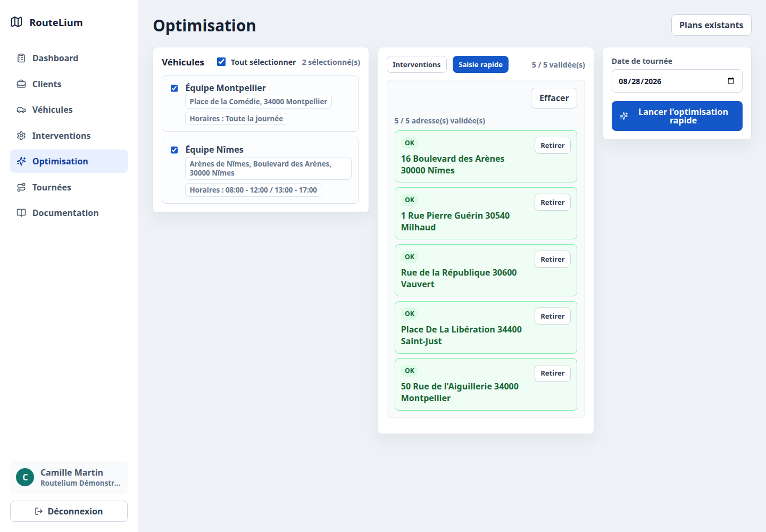Clear addresses with the Effacer button

(x=554, y=98)
